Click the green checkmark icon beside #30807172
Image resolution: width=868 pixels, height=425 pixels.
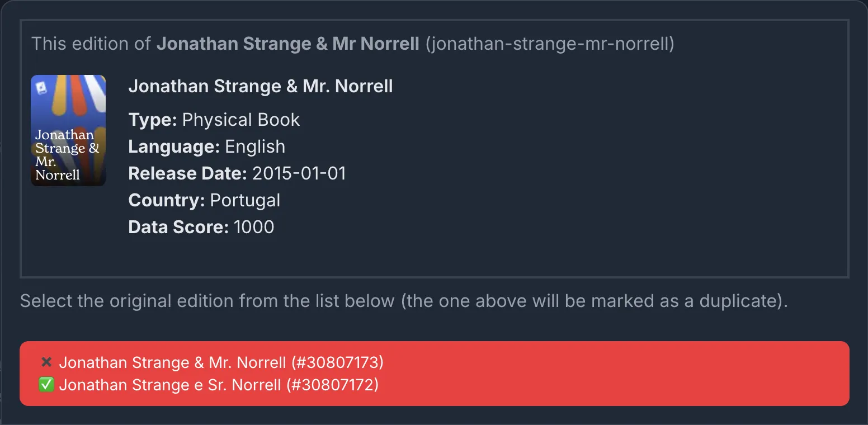[46, 385]
